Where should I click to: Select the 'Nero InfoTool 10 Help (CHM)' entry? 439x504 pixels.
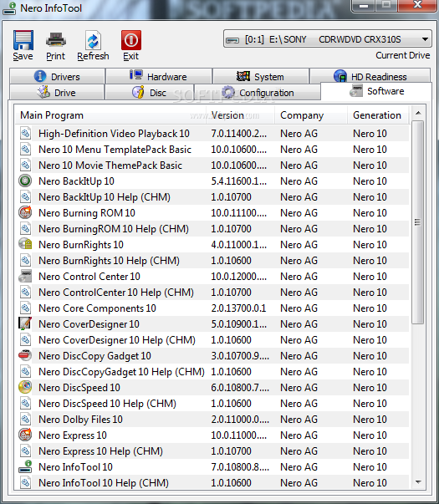point(104,483)
